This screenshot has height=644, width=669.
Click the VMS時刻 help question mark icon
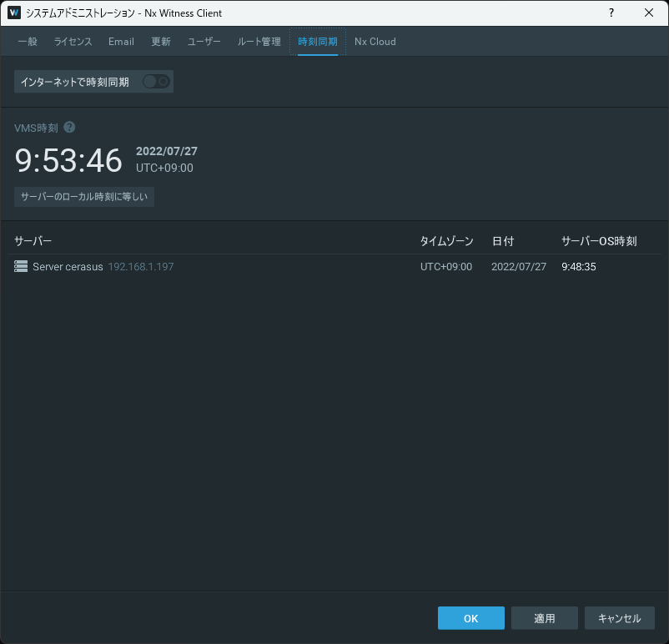click(69, 127)
